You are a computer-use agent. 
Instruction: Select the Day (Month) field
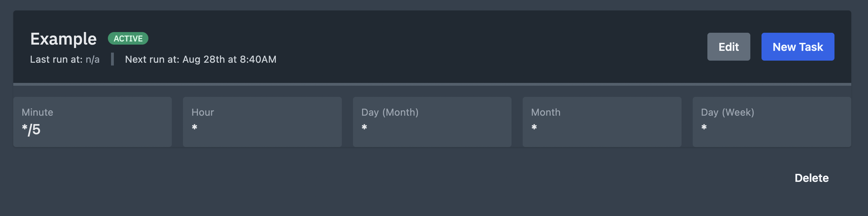(432, 121)
